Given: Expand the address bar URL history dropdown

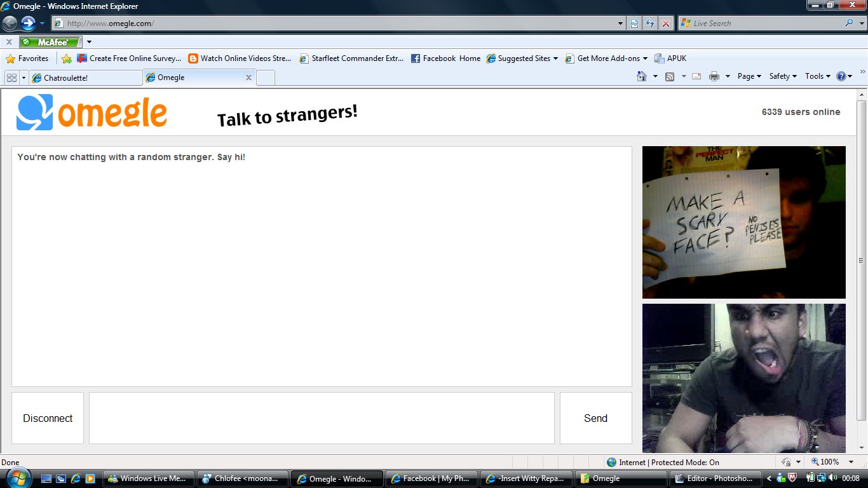Looking at the screenshot, I should 621,24.
